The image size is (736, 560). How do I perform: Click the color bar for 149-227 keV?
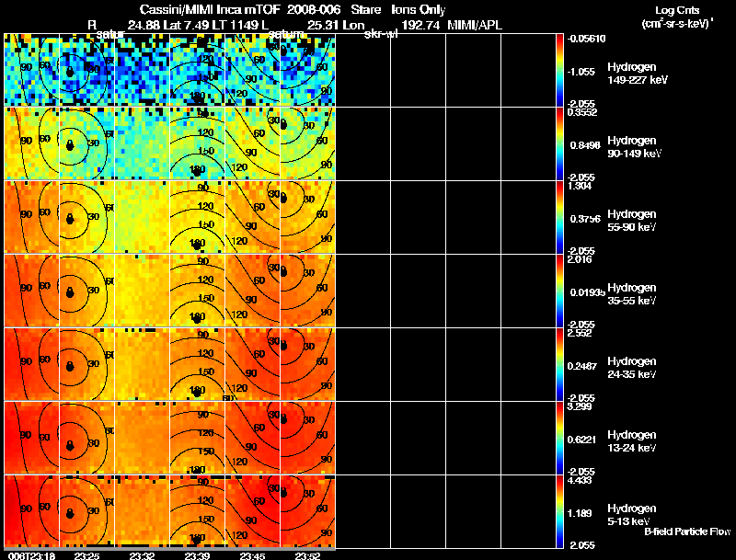click(x=559, y=70)
